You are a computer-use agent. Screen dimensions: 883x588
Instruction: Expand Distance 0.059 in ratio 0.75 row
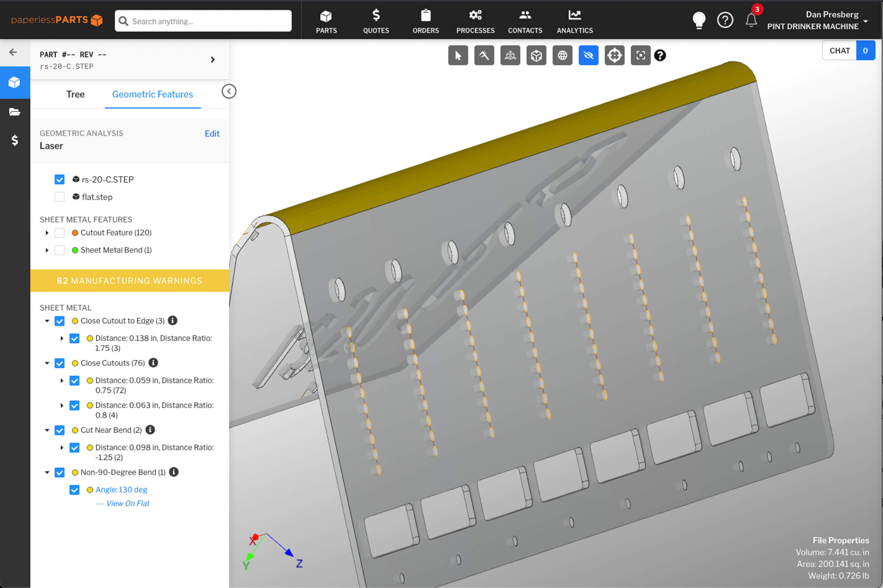pyautogui.click(x=62, y=381)
